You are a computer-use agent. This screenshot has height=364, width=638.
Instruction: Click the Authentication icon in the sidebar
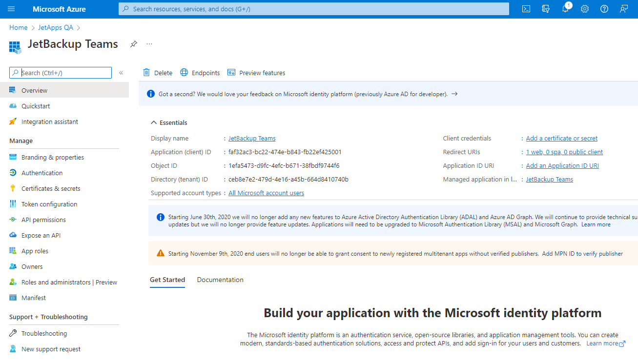(13, 173)
